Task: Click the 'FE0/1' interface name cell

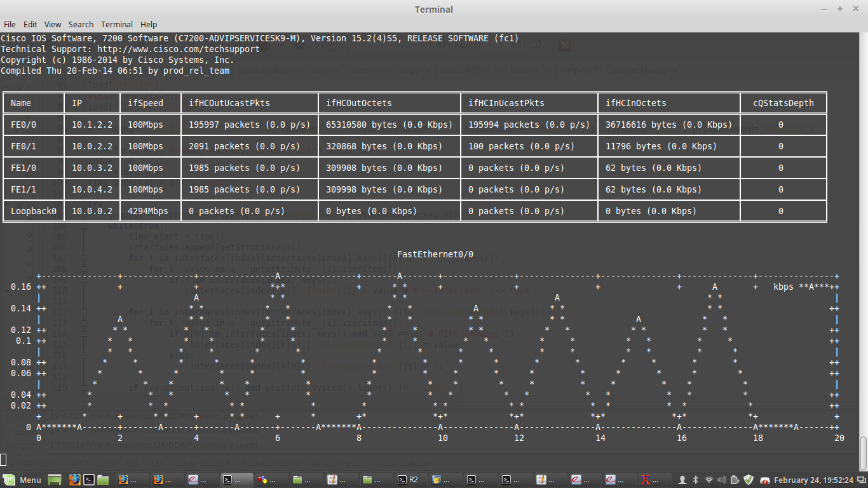Action: coord(24,146)
